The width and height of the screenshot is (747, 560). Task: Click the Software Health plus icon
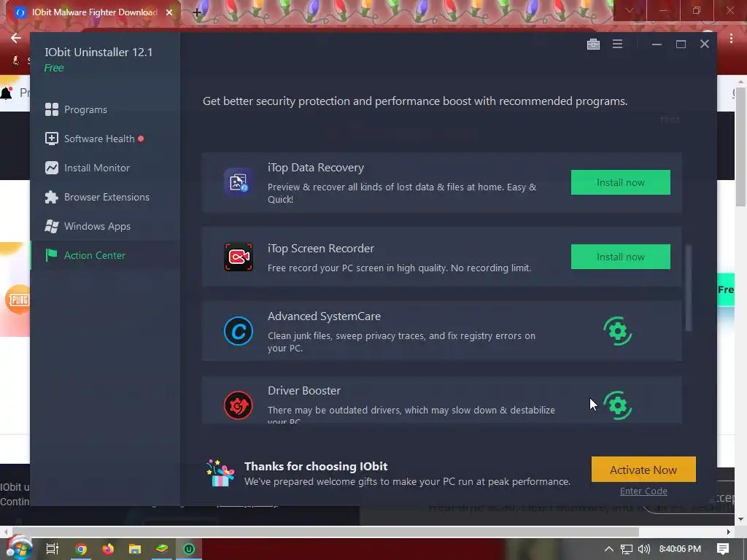tap(52, 139)
